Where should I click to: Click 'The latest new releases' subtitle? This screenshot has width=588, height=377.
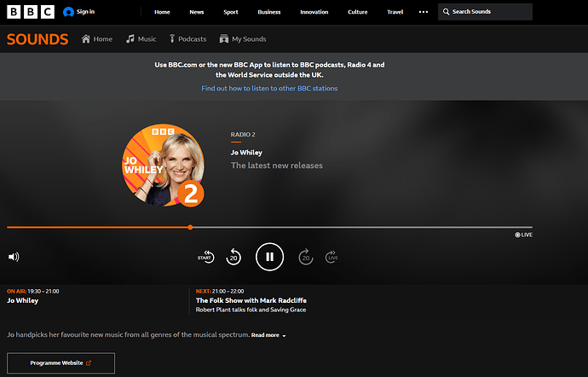(x=277, y=165)
